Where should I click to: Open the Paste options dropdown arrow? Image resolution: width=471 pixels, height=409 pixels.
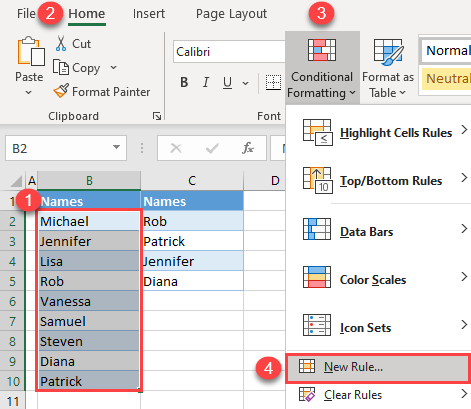click(x=29, y=92)
